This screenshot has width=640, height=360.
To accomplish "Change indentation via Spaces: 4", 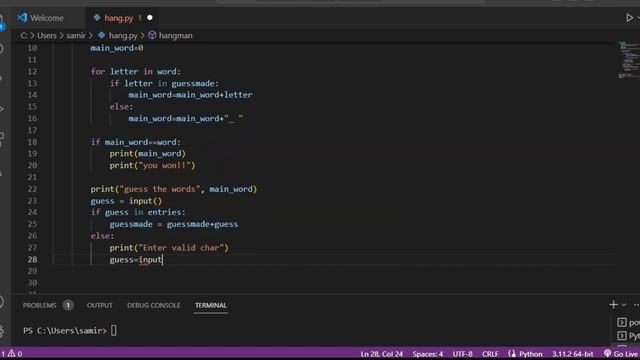I will pos(427,354).
